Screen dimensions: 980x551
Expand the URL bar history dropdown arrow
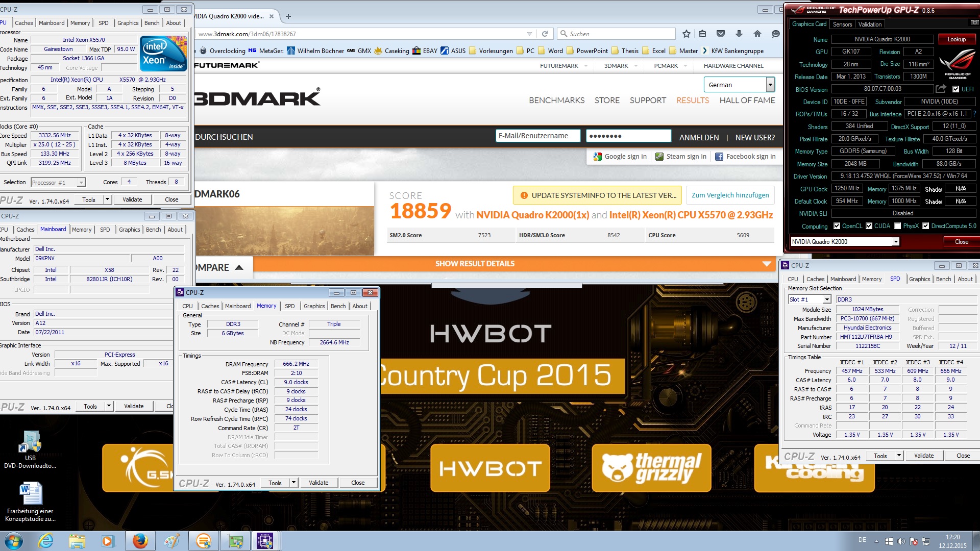pos(529,34)
